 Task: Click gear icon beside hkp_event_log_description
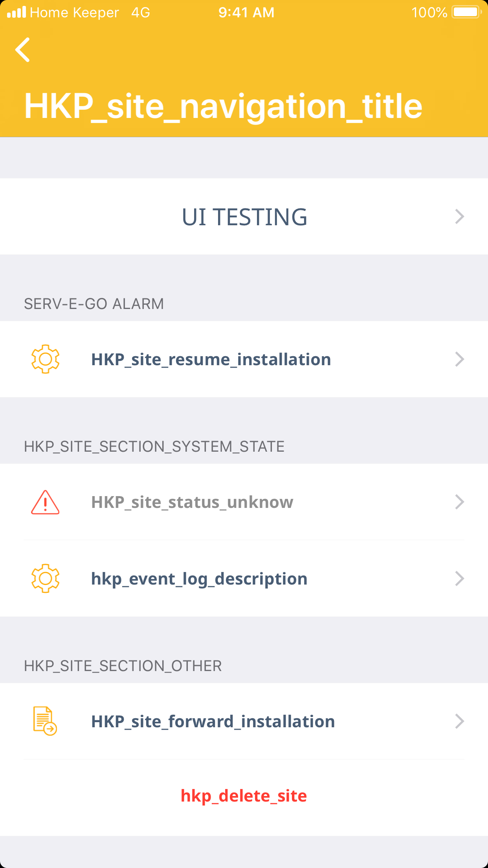coord(45,578)
